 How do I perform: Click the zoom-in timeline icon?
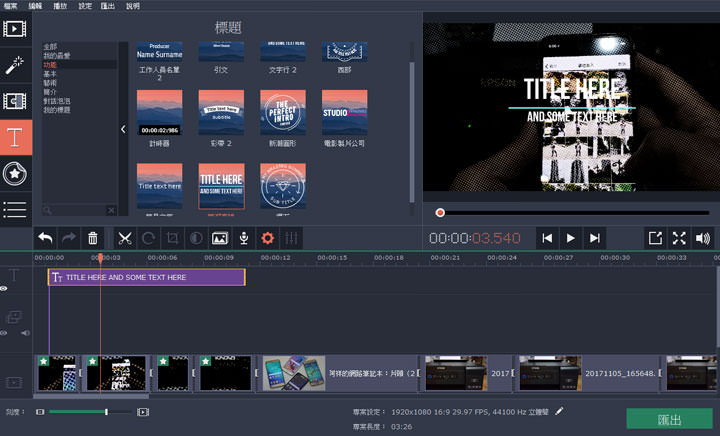coord(143,412)
